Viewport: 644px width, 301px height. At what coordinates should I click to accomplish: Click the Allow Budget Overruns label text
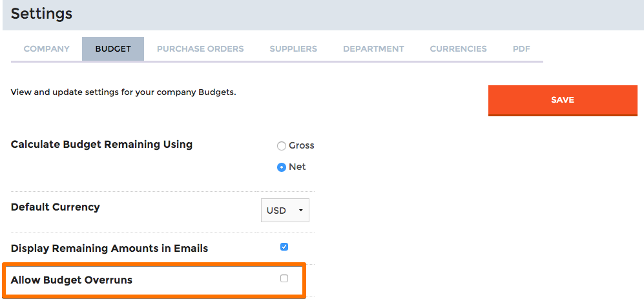(72, 280)
